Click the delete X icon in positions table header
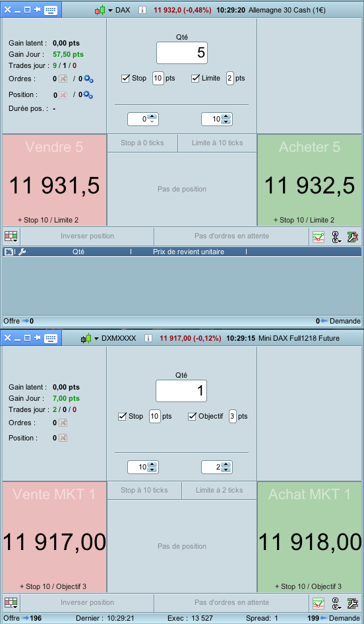 [9, 252]
